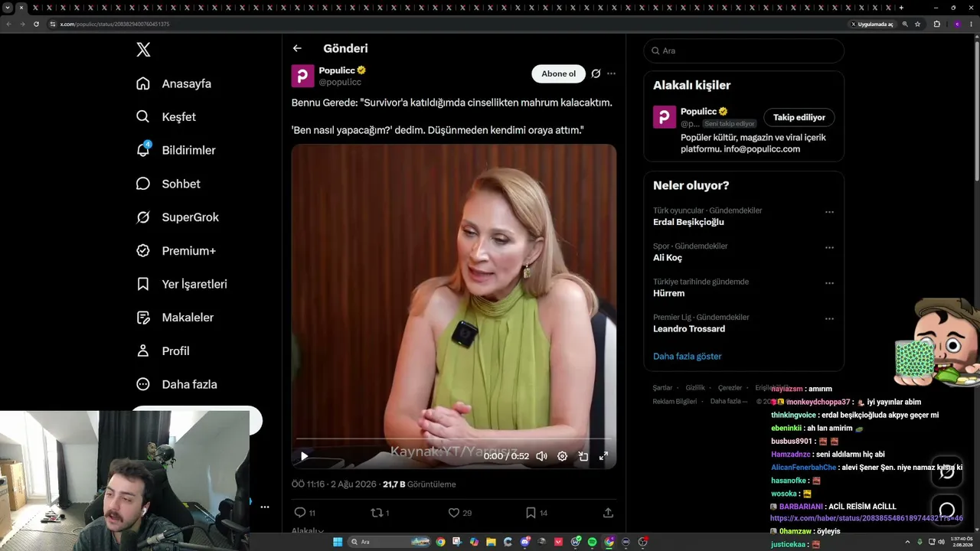This screenshot has width=980, height=551.
Task: Open the video settings gear
Action: tap(562, 456)
